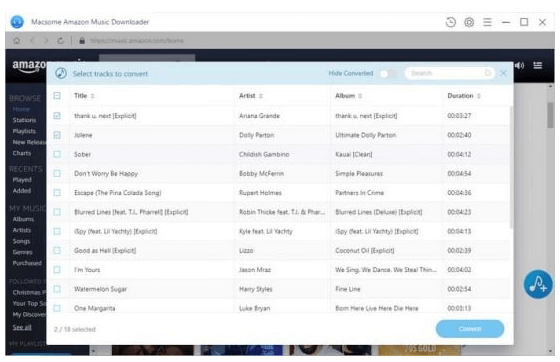Open Played under Recents
This screenshot has width=560, height=362.
(22, 180)
